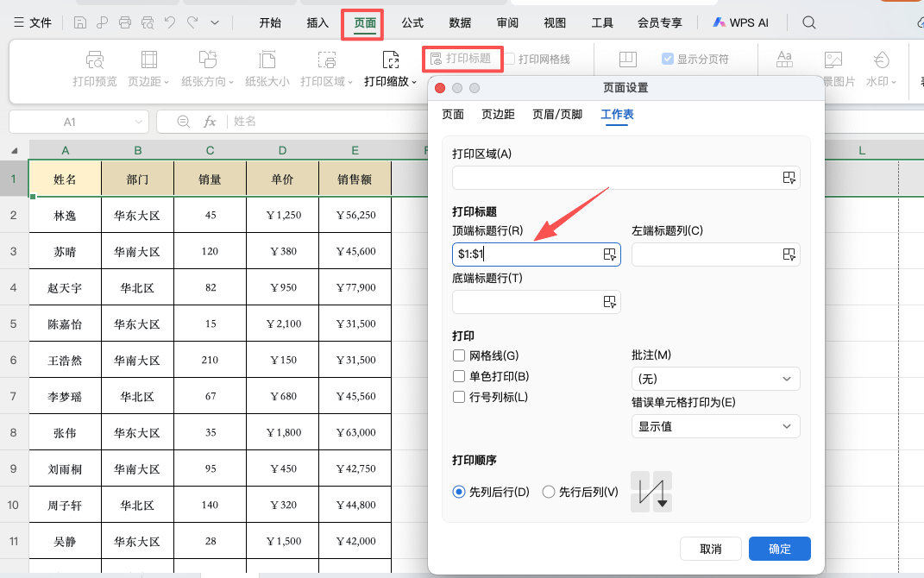The height and width of the screenshot is (578, 924).
Task: Click the 打印预览 ribbon icon
Action: pos(94,69)
